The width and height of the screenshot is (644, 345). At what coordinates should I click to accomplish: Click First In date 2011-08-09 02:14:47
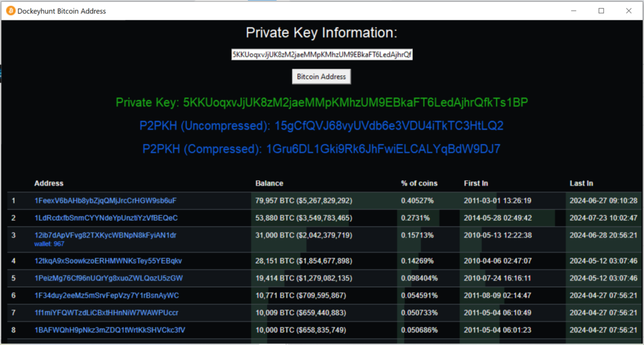point(498,295)
